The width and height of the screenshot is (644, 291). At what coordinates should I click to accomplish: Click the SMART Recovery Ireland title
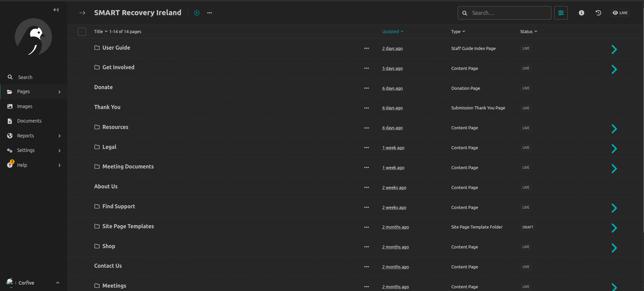point(138,12)
